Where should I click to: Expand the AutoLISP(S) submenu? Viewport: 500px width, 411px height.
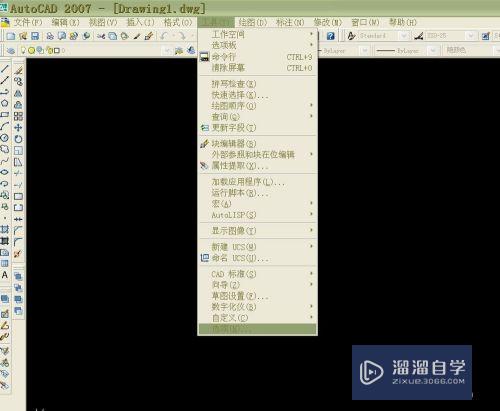pyautogui.click(x=257, y=215)
